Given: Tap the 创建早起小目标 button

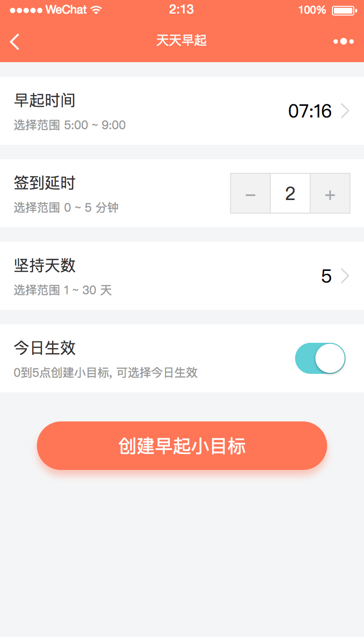Looking at the screenshot, I should (182, 446).
